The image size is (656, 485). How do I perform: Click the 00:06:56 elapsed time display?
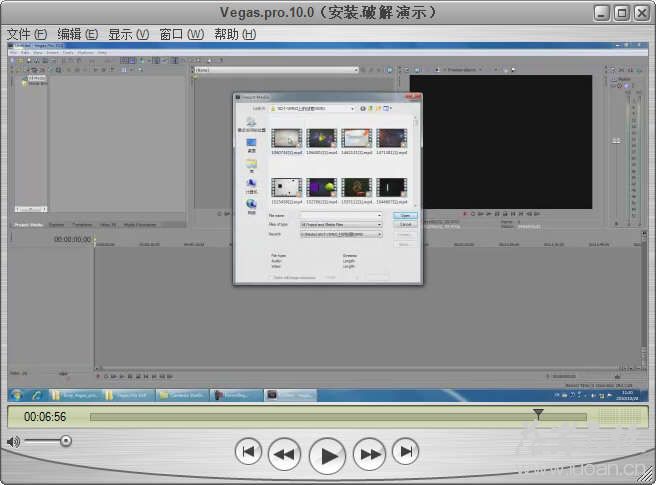pos(45,417)
